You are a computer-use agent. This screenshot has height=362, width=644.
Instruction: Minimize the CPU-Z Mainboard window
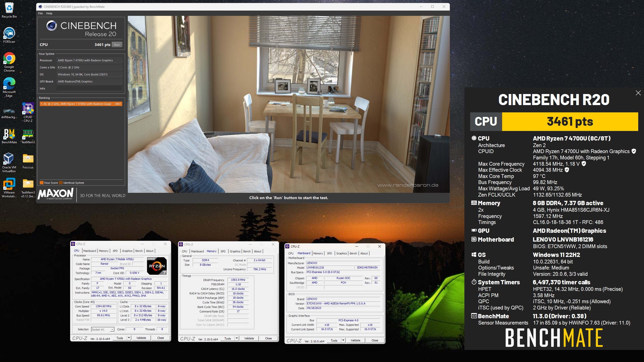tap(356, 246)
